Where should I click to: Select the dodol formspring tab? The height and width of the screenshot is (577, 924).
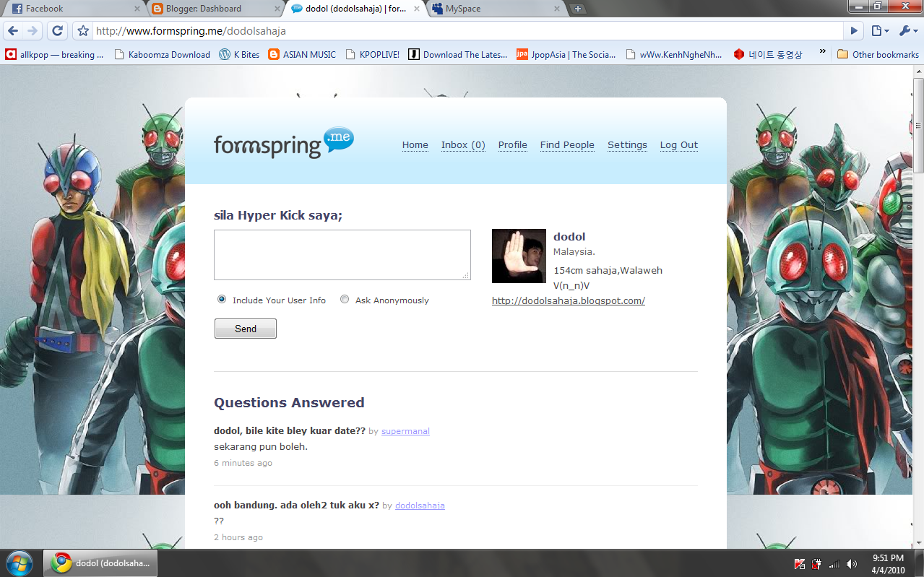coord(355,9)
